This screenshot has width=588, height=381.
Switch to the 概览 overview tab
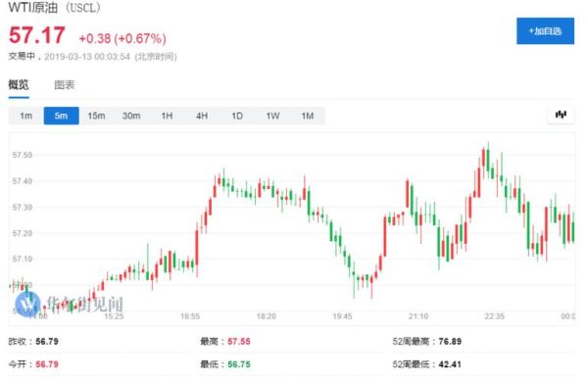19,84
